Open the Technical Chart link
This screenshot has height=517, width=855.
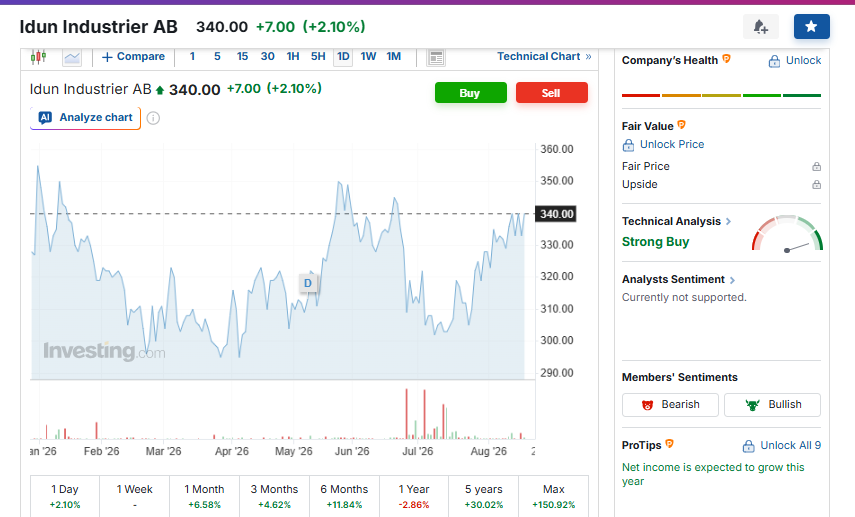[x=544, y=57]
